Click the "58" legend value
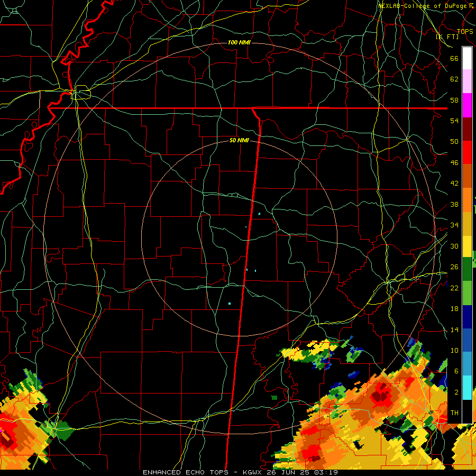The image size is (476, 476). tap(454, 100)
